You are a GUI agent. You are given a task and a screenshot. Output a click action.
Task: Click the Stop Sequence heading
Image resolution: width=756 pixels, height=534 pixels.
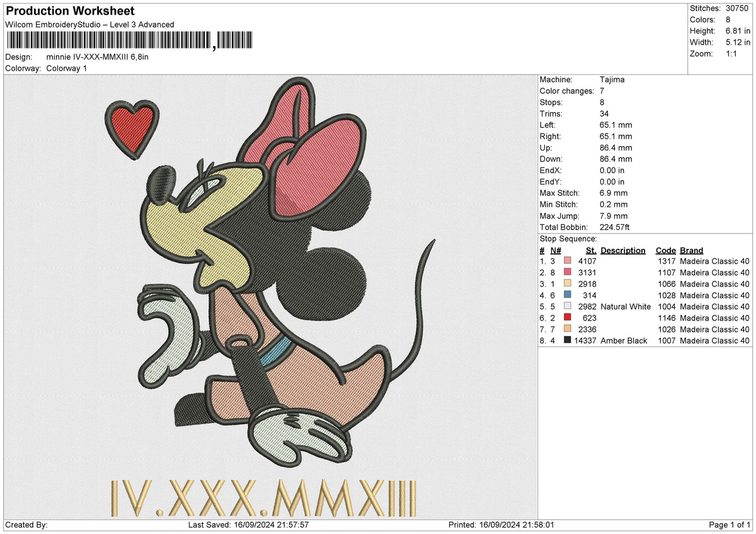[568, 239]
